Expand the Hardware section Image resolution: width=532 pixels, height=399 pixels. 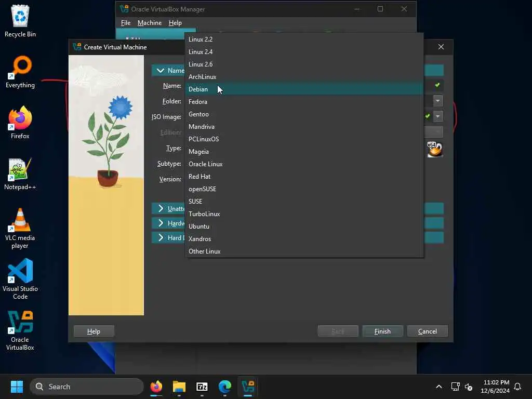coord(161,223)
